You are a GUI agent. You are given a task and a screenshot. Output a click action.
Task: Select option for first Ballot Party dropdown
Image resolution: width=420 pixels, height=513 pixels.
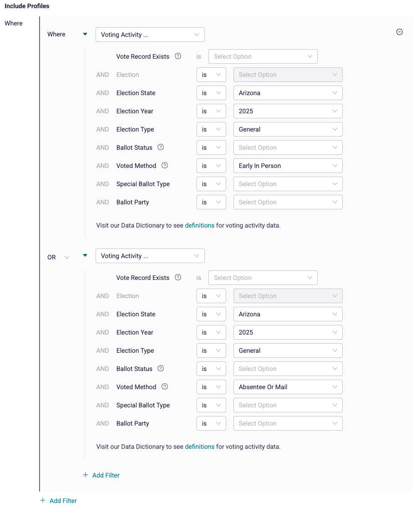[288, 202]
